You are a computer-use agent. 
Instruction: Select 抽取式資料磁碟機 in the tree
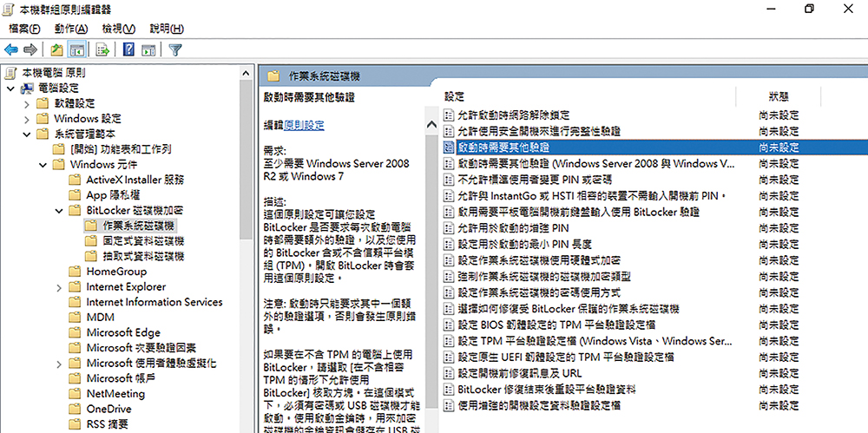(x=143, y=256)
